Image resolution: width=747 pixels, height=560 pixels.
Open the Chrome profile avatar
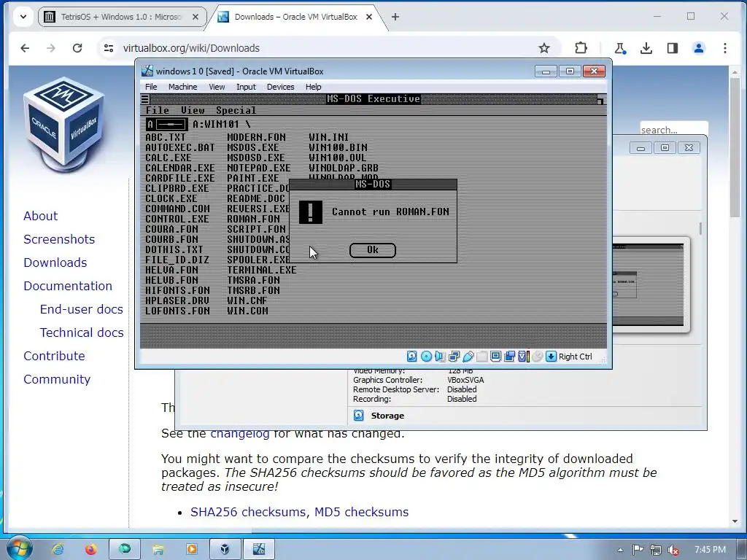699,48
